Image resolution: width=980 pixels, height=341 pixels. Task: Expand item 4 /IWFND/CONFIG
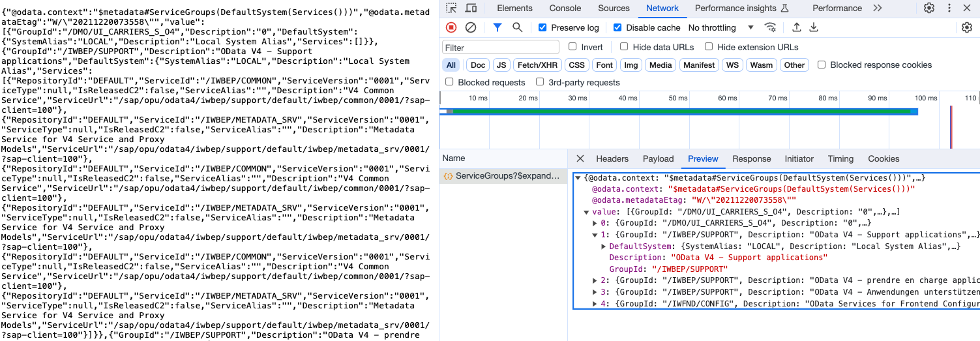595,304
